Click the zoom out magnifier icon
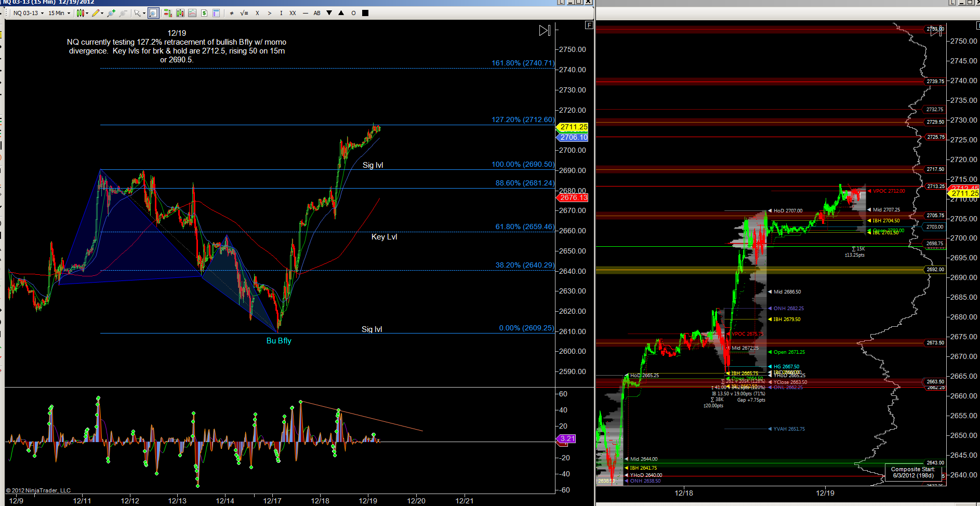 click(x=123, y=13)
